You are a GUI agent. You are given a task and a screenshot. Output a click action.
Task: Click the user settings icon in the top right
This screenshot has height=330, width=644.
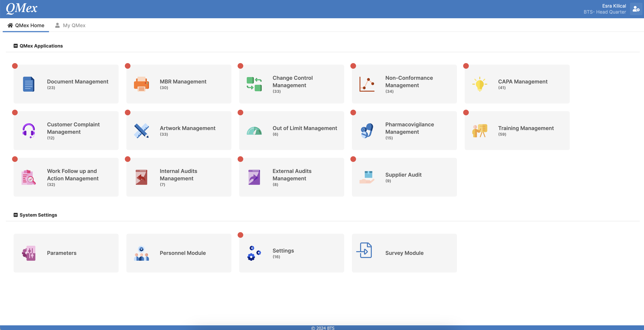pyautogui.click(x=636, y=9)
